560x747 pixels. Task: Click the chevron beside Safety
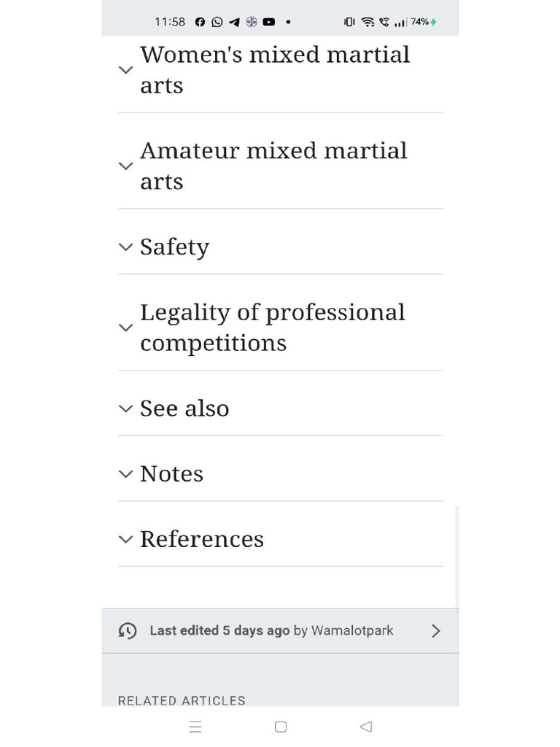[125, 247]
